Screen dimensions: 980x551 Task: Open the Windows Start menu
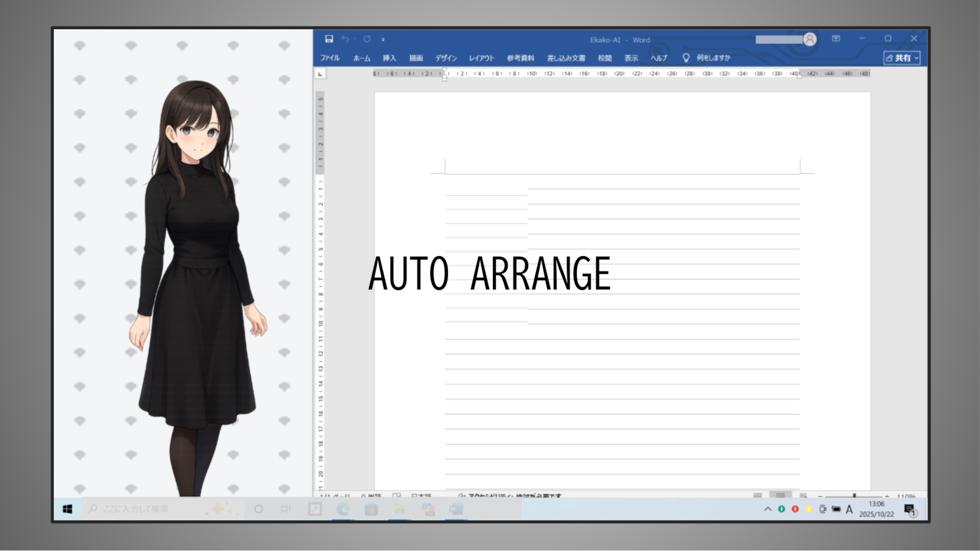[x=67, y=509]
